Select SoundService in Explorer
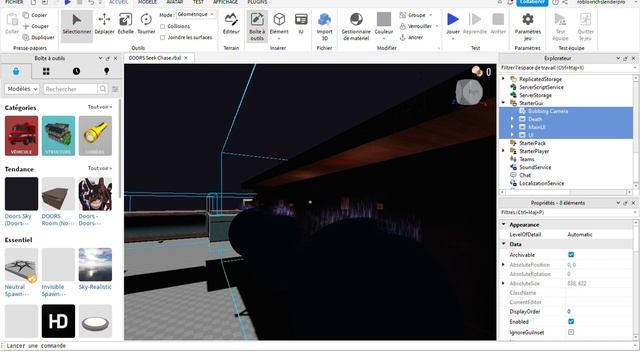 coord(535,167)
